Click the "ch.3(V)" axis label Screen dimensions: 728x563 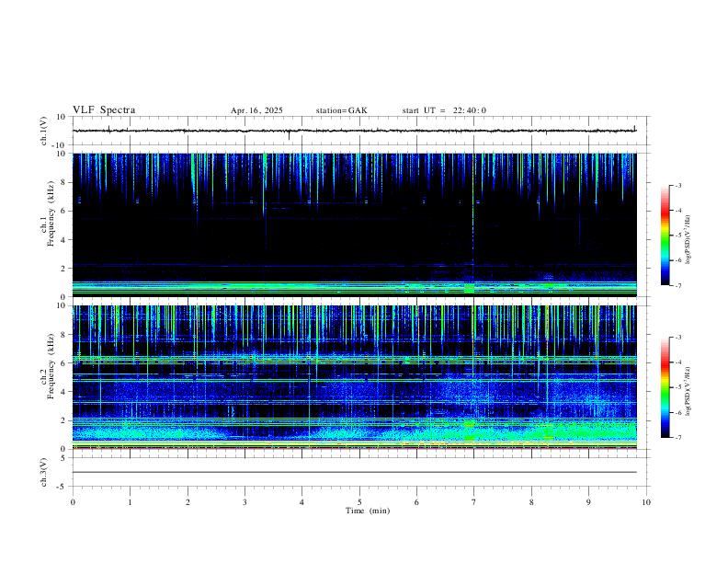44,472
